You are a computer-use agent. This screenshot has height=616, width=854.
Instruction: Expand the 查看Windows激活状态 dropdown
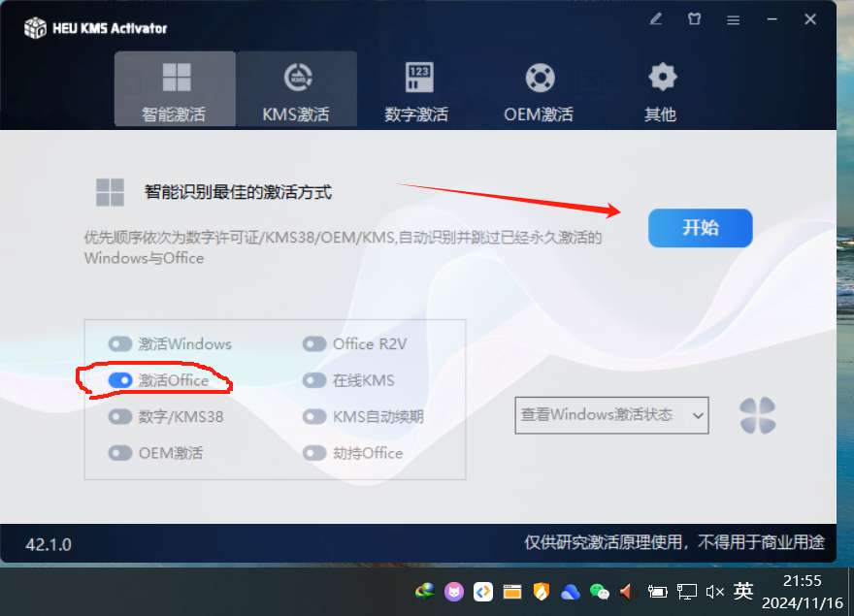coord(611,415)
